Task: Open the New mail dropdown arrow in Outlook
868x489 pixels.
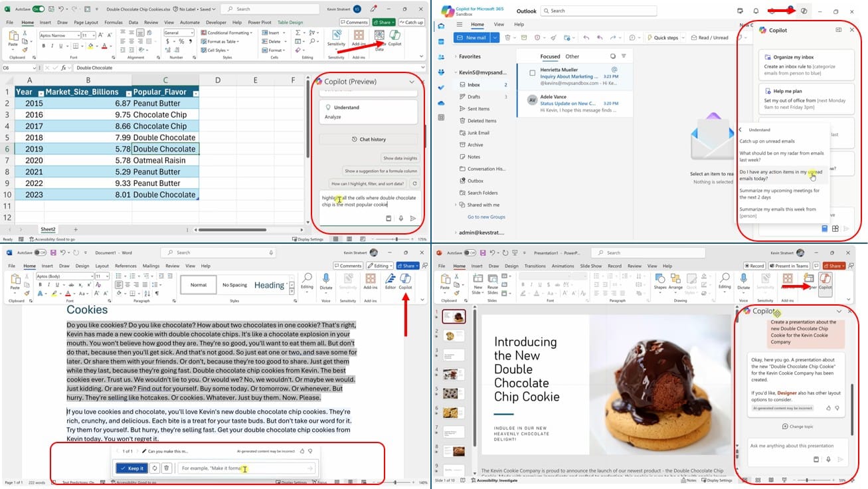Action: [x=495, y=38]
